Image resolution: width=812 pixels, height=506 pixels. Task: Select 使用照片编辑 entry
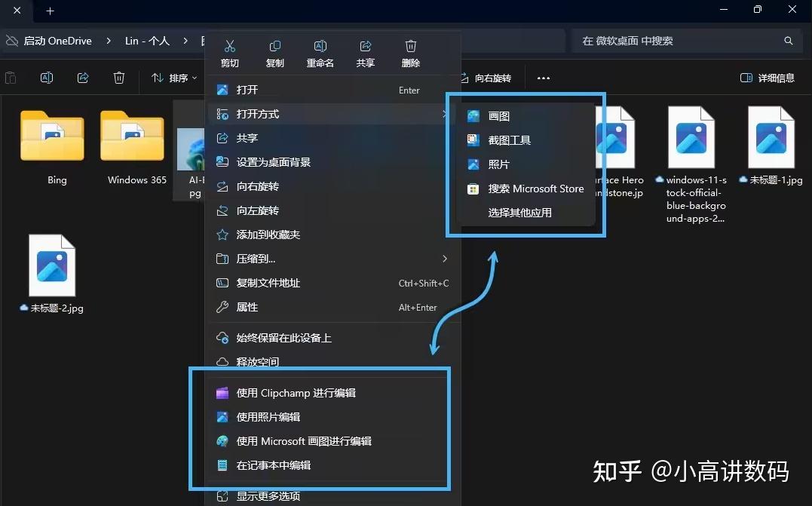[x=332, y=417]
